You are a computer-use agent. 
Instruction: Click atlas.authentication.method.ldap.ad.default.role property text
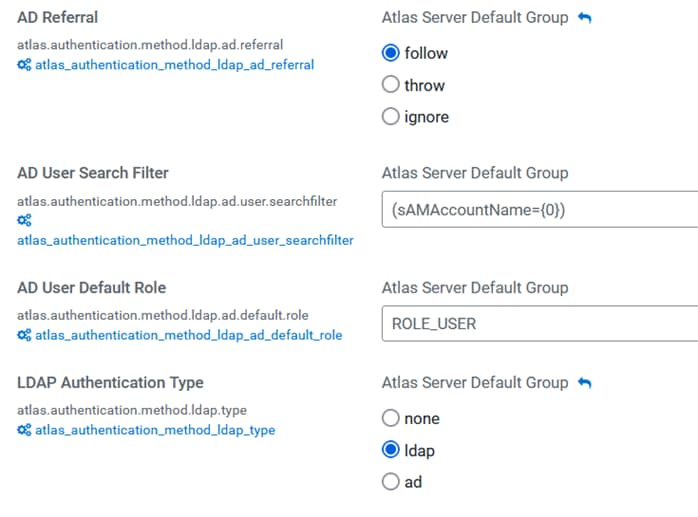click(x=162, y=315)
